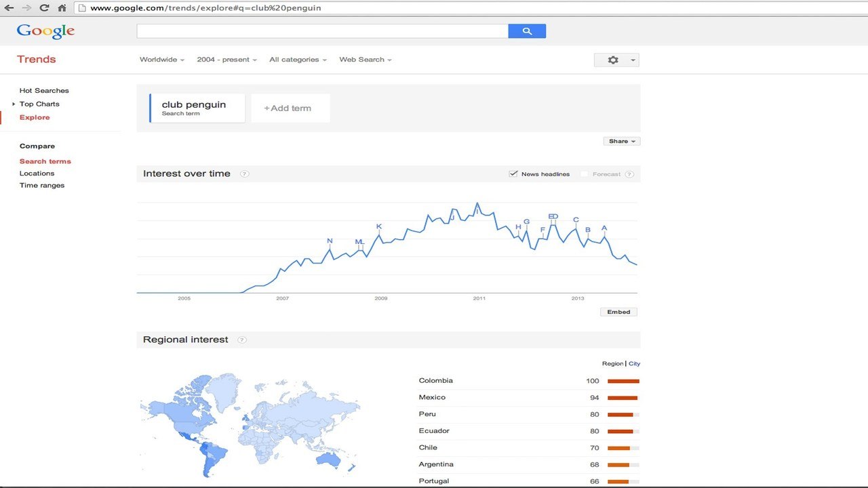Click the Google logo
868x488 pixels.
pos(45,31)
